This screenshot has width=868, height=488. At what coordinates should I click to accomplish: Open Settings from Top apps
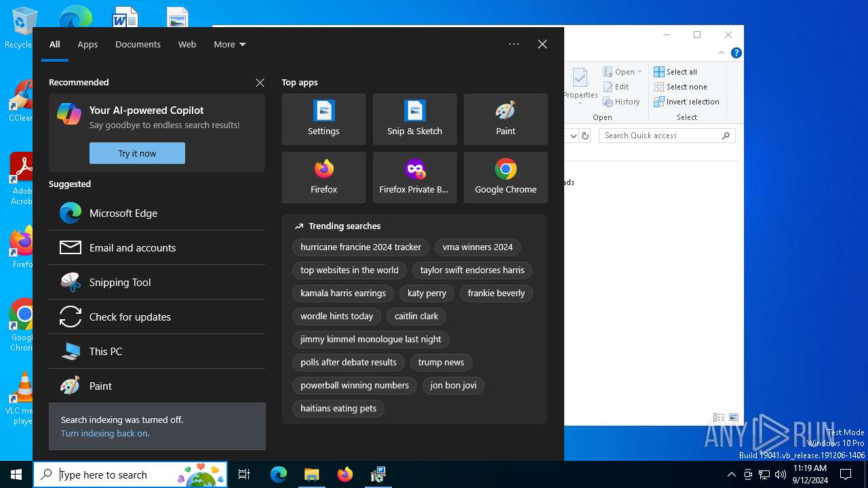click(x=323, y=119)
